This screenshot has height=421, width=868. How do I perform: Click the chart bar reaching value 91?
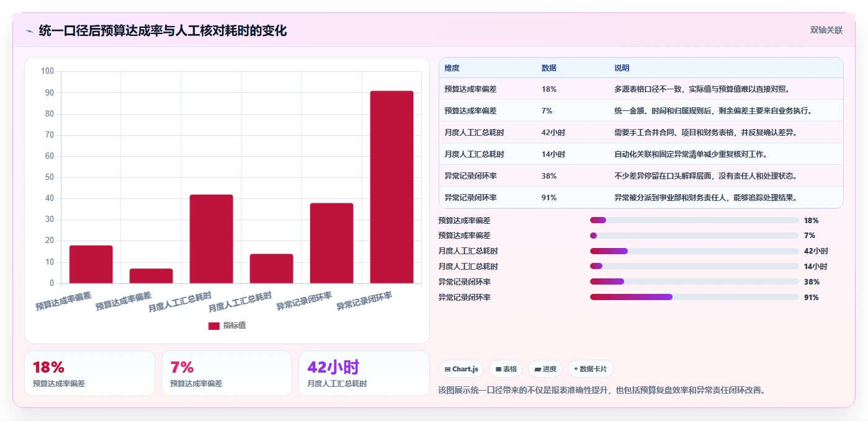(391, 187)
